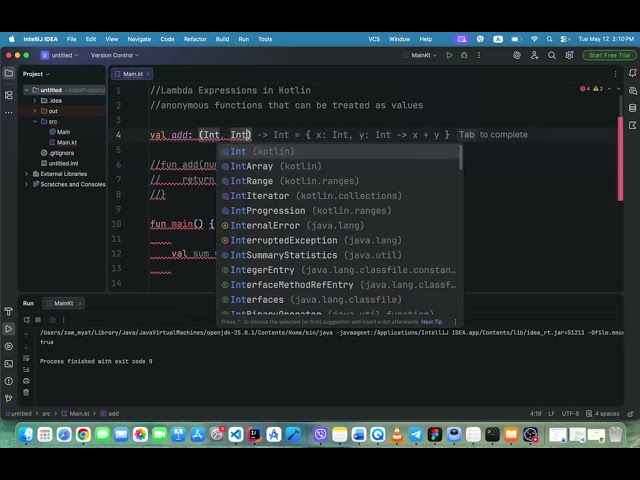Viewport: 640px width, 480px height.
Task: Go to the previous highlighted error arrow
Action: (609, 89)
